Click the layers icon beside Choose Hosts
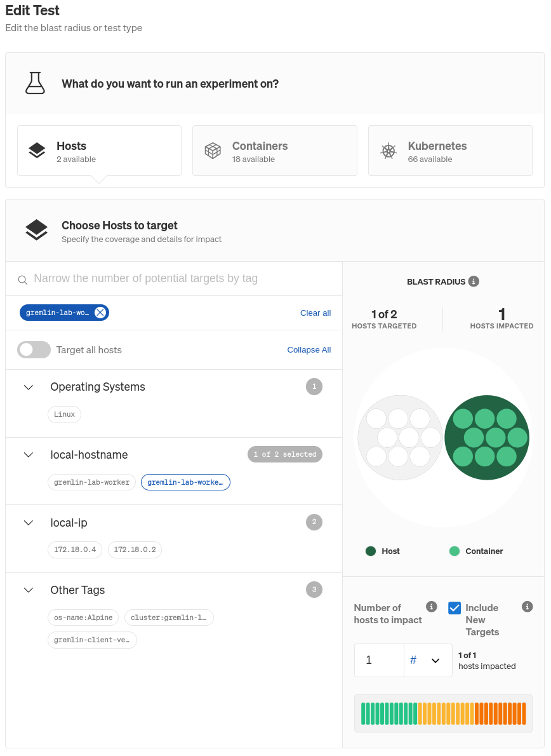The width and height of the screenshot is (551, 756). pyautogui.click(x=37, y=230)
